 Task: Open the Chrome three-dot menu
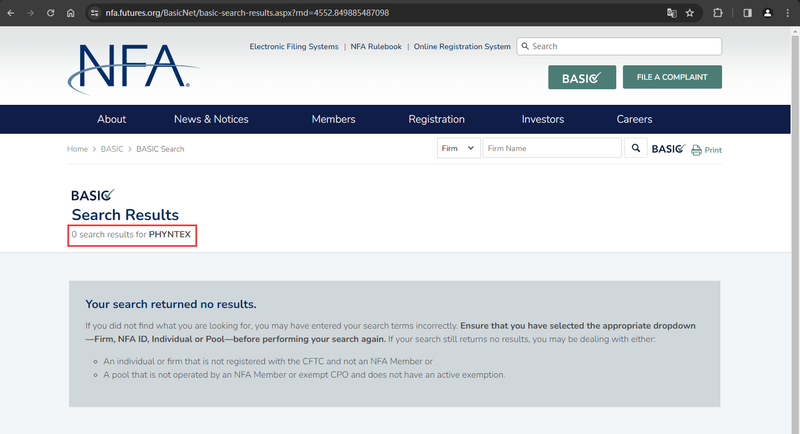788,13
